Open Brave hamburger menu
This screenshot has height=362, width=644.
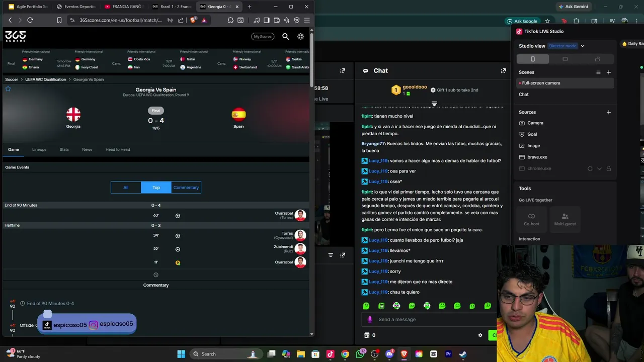(307, 20)
